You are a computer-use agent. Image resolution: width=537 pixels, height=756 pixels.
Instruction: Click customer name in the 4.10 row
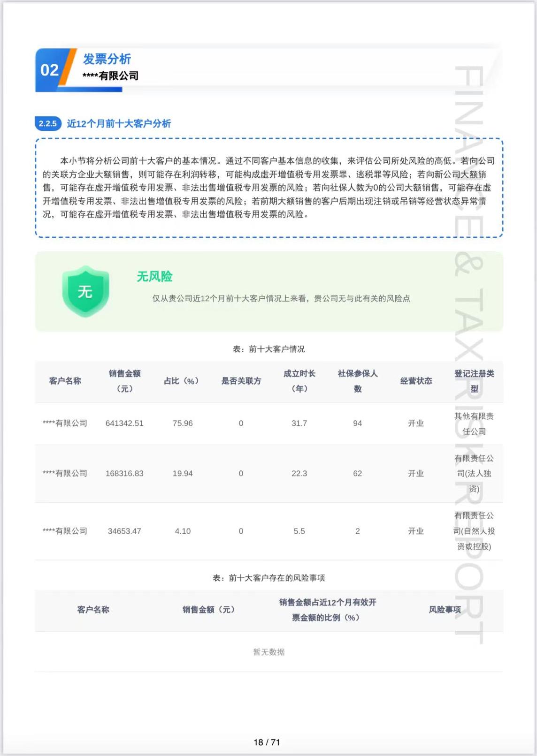(x=65, y=531)
